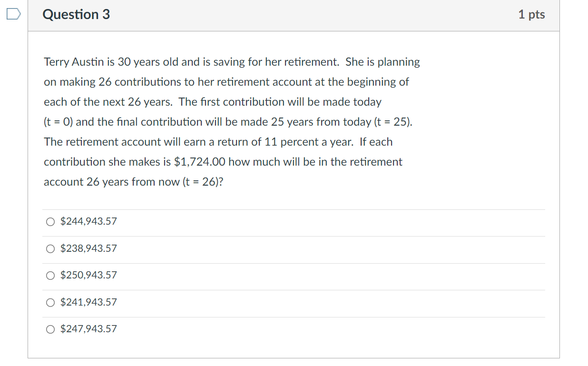Pick the $250,943.57 radio button

pos(50,276)
